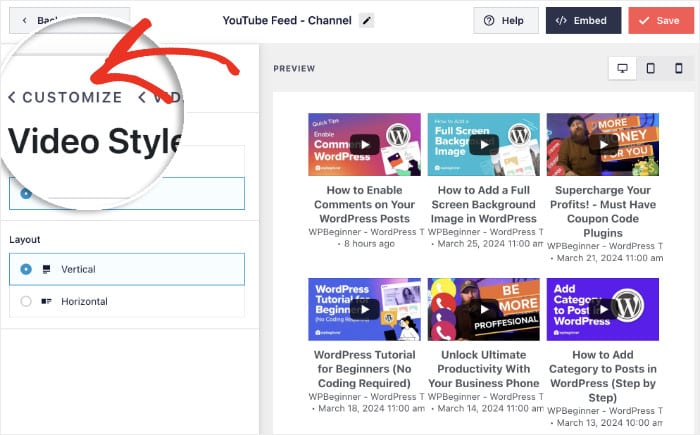Screen dimensions: 700x435
Task: Play the Be More Professional video
Action: click(484, 310)
